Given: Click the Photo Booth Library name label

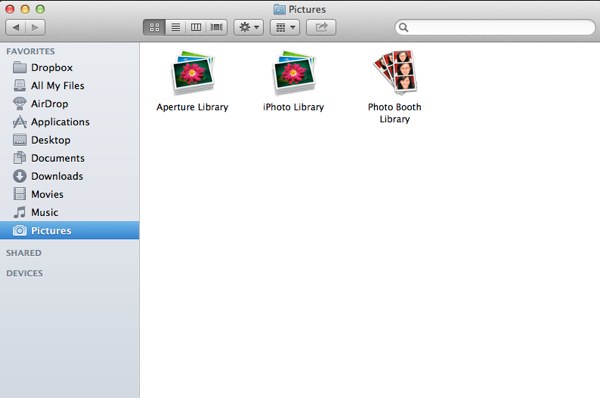Looking at the screenshot, I should 395,113.
